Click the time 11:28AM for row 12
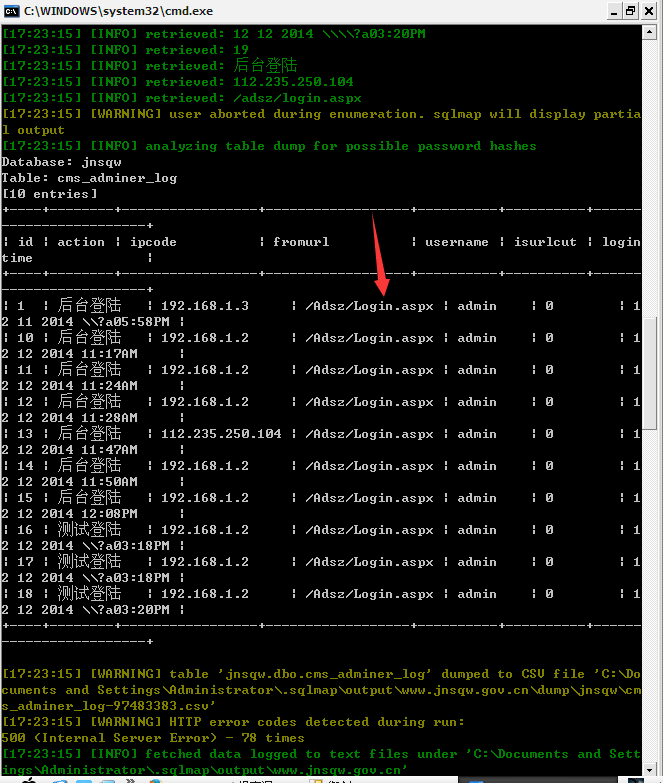This screenshot has width=663, height=783. click(x=109, y=417)
